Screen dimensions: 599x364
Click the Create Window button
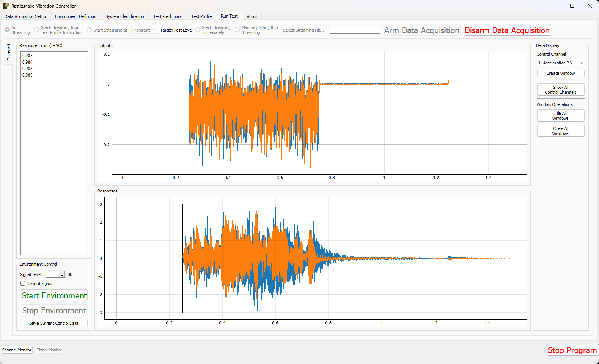pyautogui.click(x=561, y=73)
